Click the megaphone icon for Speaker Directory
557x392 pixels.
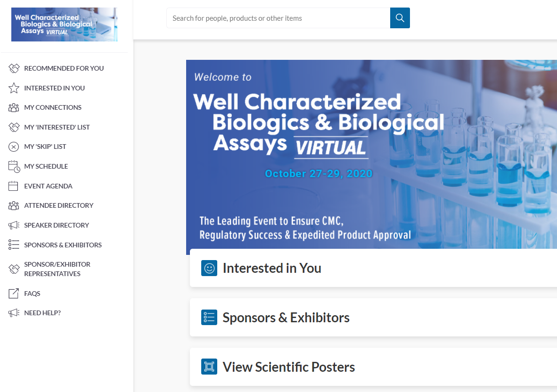point(14,225)
